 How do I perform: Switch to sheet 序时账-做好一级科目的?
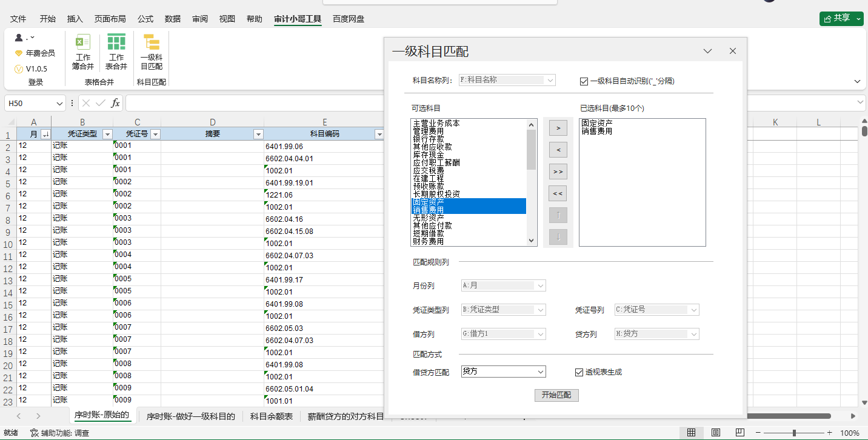tap(191, 416)
